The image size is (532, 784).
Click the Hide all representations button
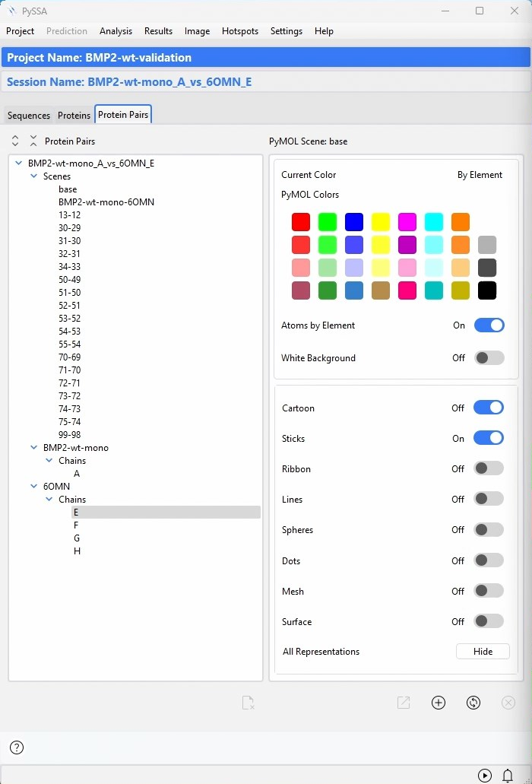(483, 652)
